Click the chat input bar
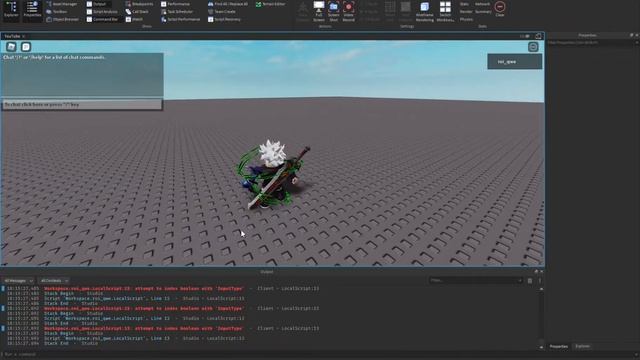 click(x=82, y=104)
